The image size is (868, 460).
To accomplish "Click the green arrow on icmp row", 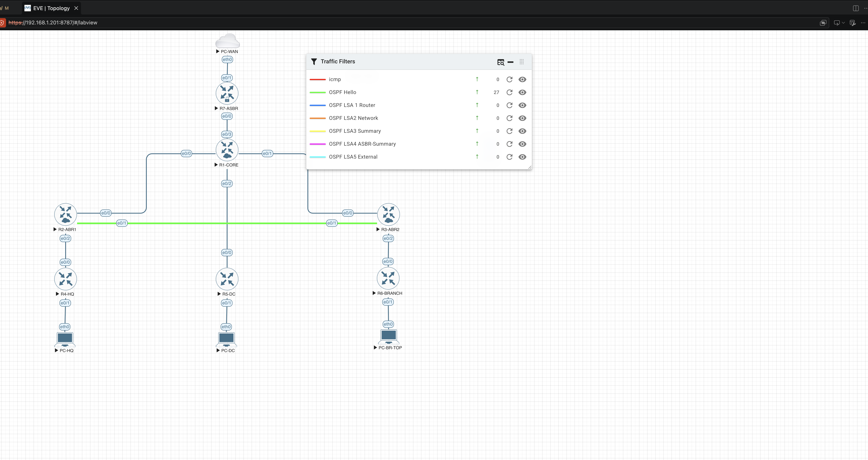I will (477, 79).
